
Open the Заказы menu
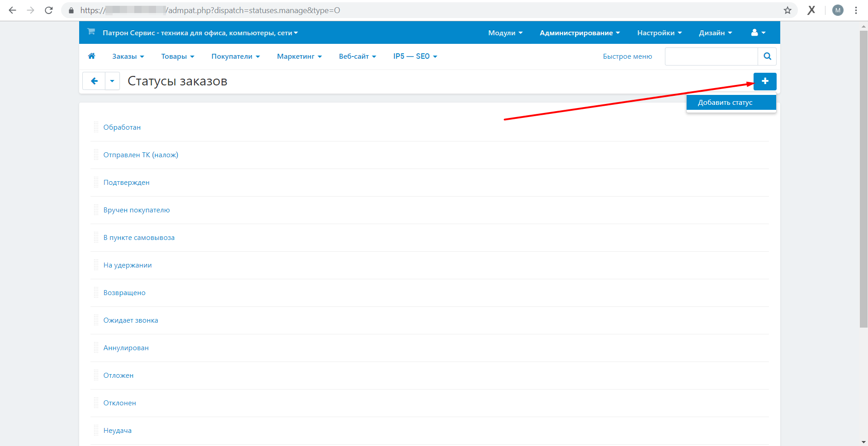pos(128,56)
